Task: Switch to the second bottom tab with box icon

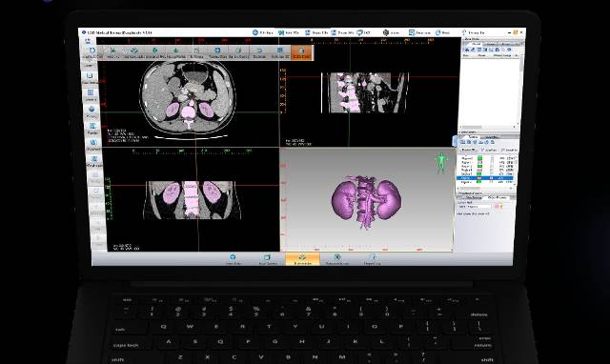Action: pos(267,259)
